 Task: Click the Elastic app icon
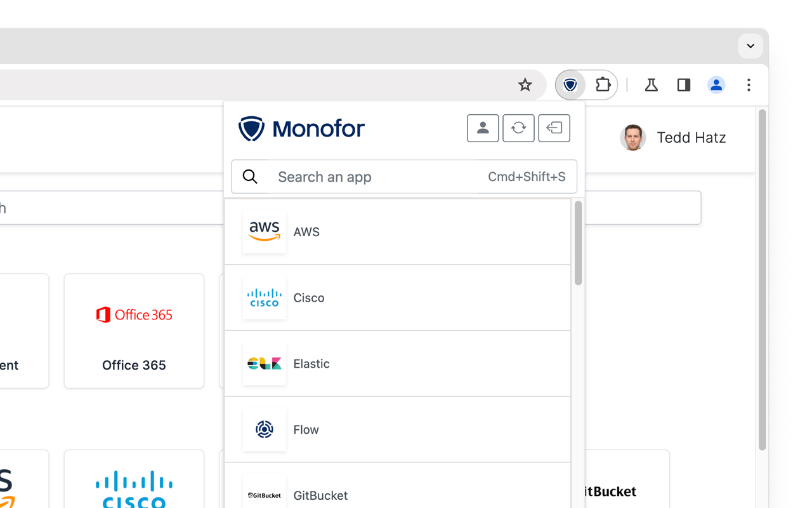pos(265,363)
